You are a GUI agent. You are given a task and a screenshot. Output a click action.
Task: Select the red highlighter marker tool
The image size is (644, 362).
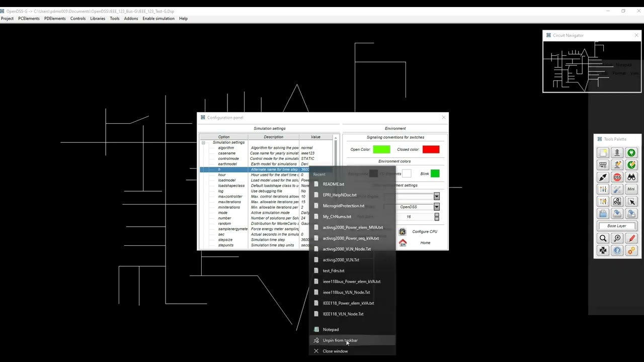631,238
